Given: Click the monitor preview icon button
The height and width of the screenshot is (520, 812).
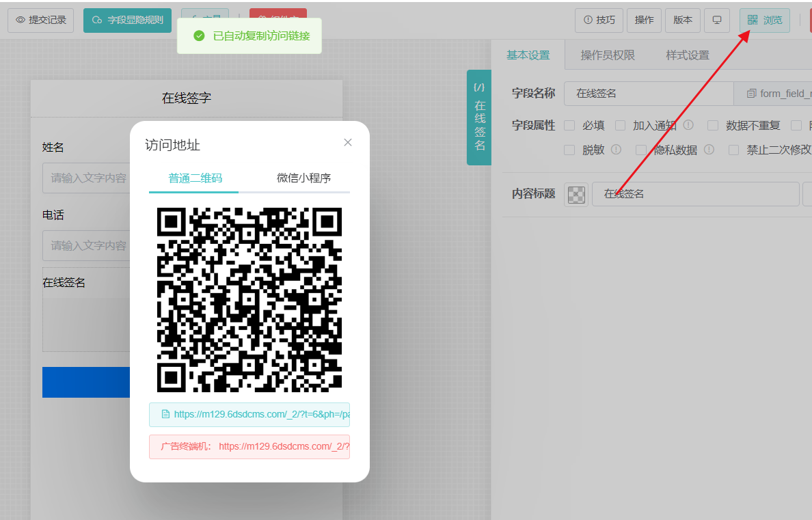Looking at the screenshot, I should point(717,20).
